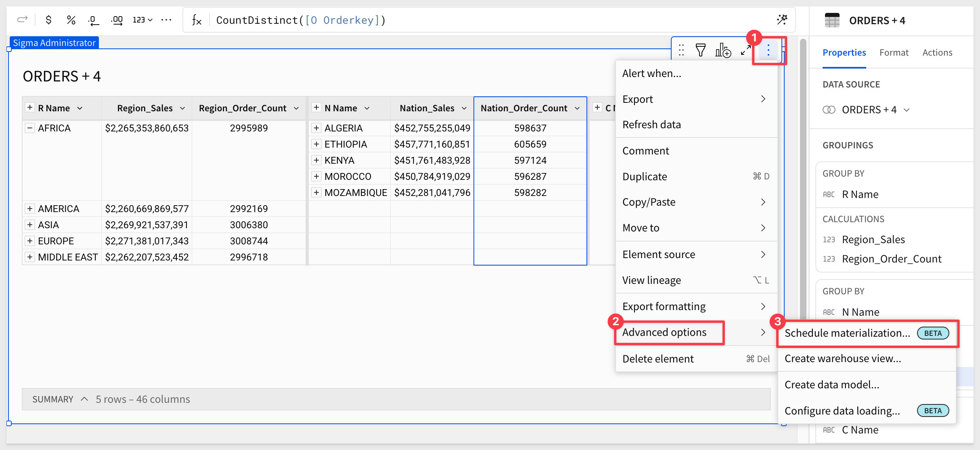This screenshot has width=980, height=450.
Task: Open Region_Order_Count column dropdown arrow
Action: (296, 108)
